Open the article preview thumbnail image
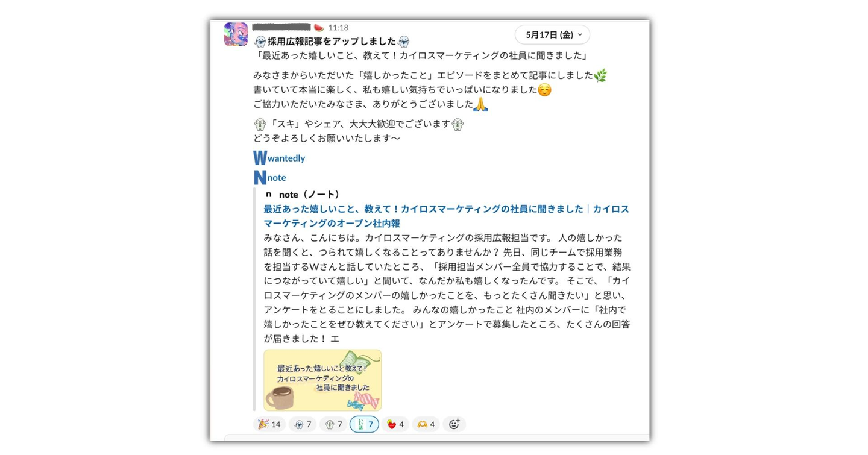The height and width of the screenshot is (455, 868). [x=322, y=380]
